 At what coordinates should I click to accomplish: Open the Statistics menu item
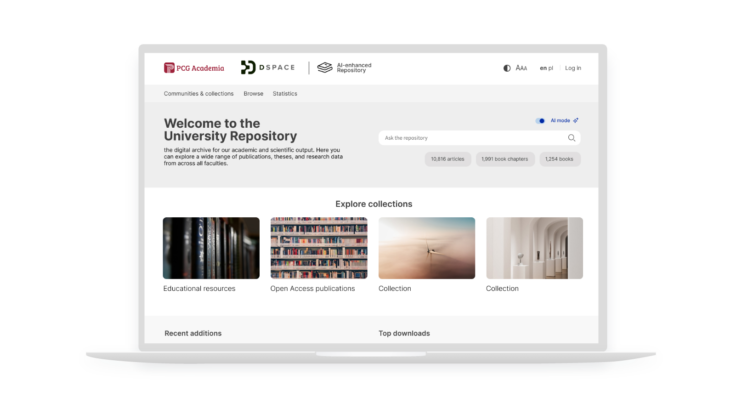click(x=285, y=94)
